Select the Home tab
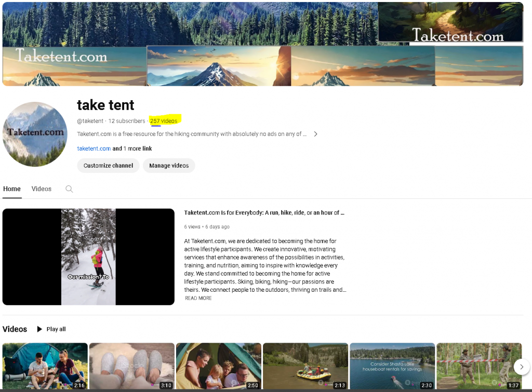This screenshot has height=392, width=532. (x=12, y=189)
